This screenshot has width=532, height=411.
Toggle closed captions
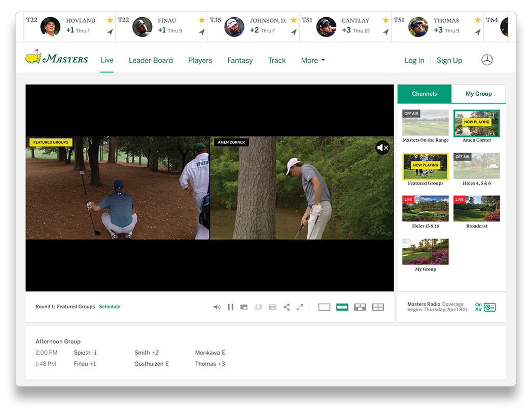272,307
